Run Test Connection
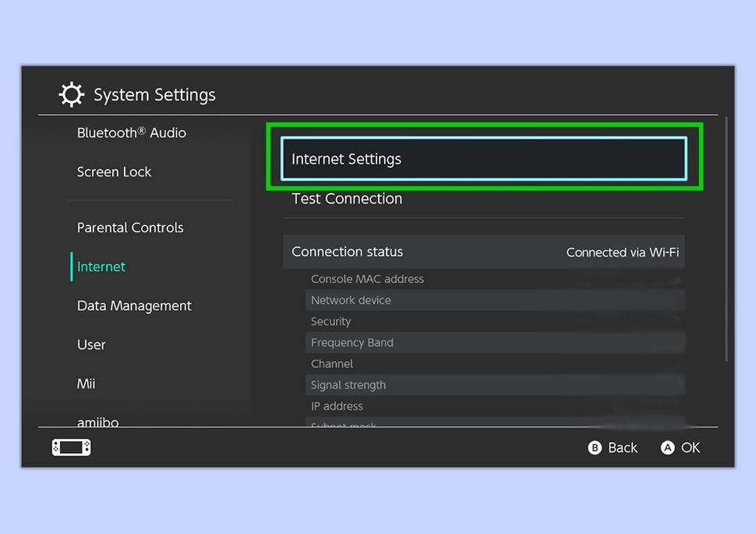Image resolution: width=756 pixels, height=534 pixels. click(x=346, y=199)
